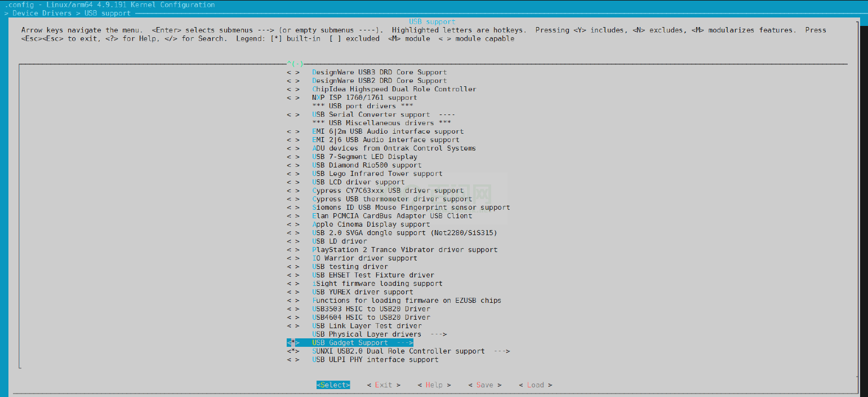Viewport: 868px width, 397px height.
Task: Click the <Exit> button
Action: click(383, 385)
